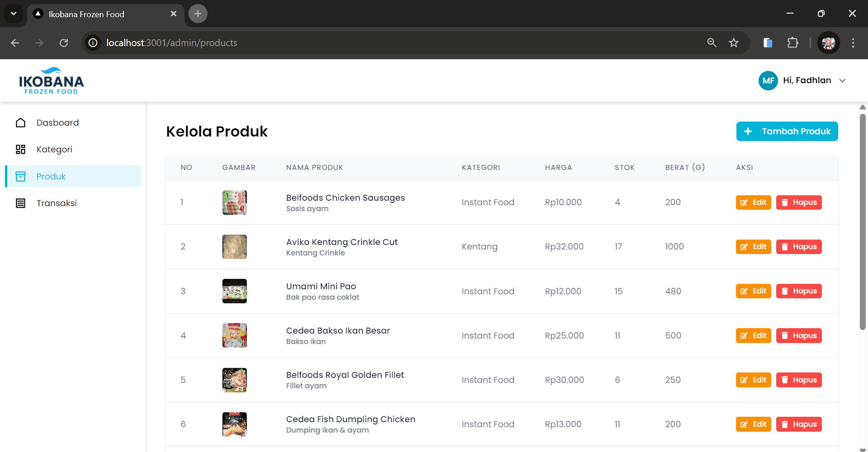Click the zoom magnifier icon in address bar
Image resolution: width=868 pixels, height=452 pixels.
tap(712, 43)
